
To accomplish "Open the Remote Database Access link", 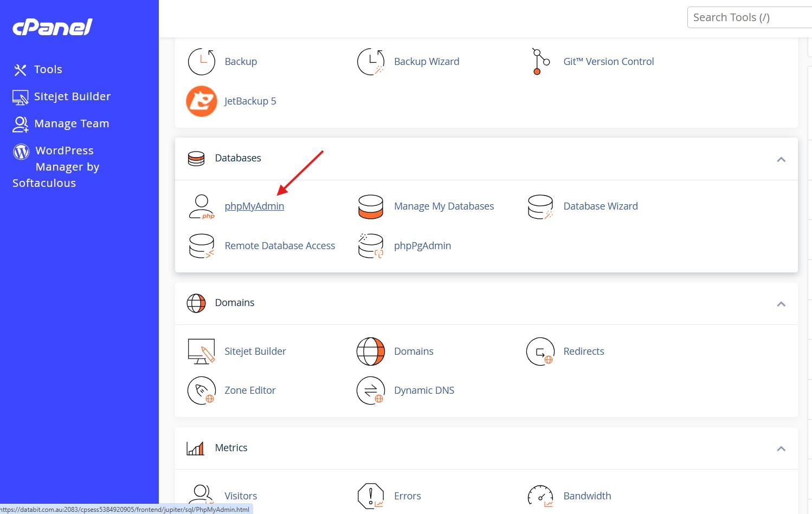I will click(x=280, y=246).
